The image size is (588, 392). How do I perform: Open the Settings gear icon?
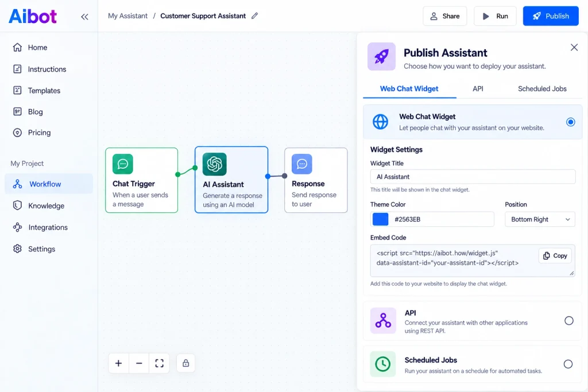(17, 249)
